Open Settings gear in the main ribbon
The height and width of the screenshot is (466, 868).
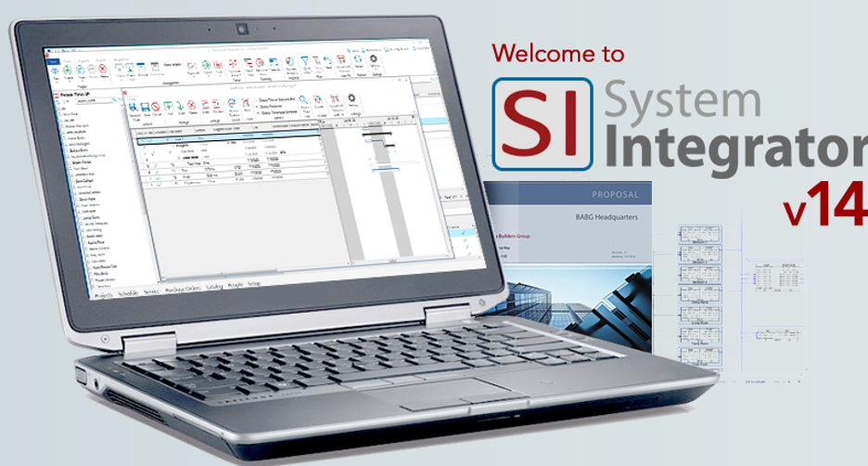point(374,58)
